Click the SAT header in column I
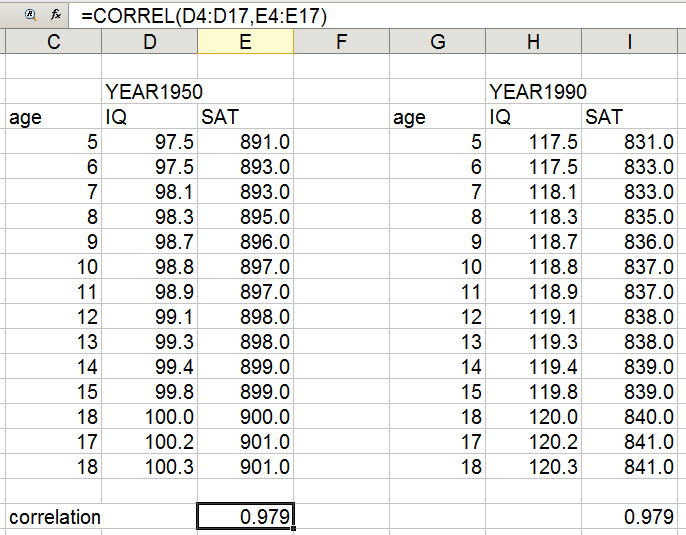The width and height of the screenshot is (686, 535). point(630,116)
